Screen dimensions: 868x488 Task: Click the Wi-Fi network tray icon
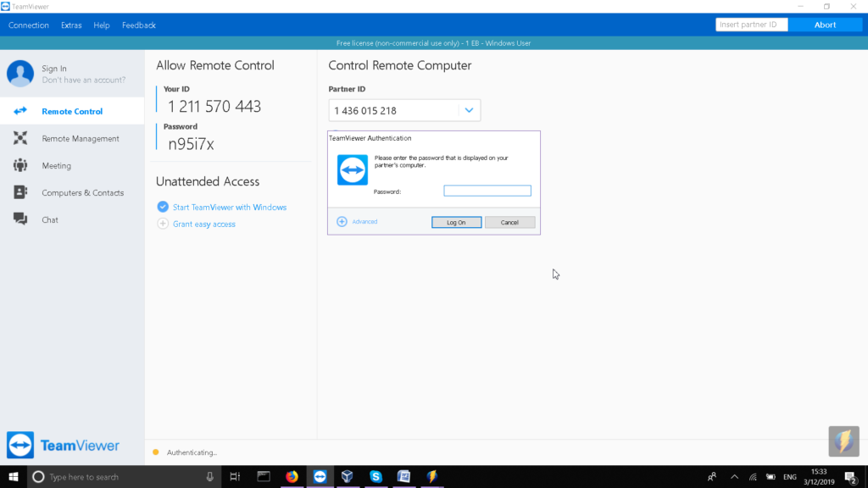pos(753,476)
